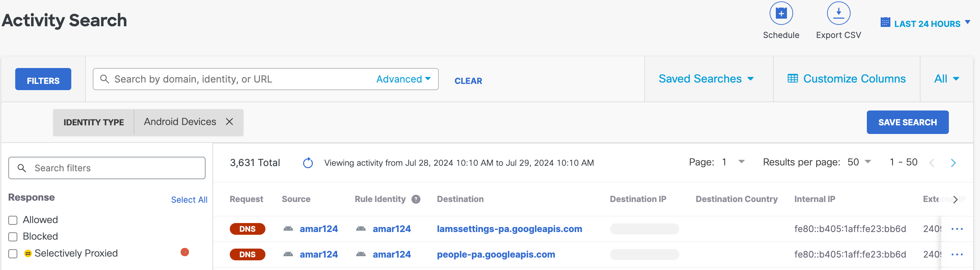Click the Select All link
This screenshot has height=270, width=980.
click(189, 200)
